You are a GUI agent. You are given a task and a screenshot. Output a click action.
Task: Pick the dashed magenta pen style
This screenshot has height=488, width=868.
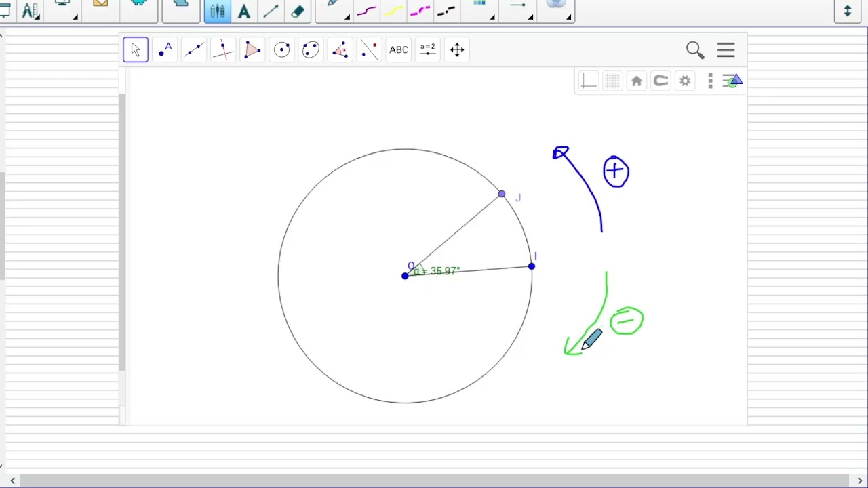point(420,11)
